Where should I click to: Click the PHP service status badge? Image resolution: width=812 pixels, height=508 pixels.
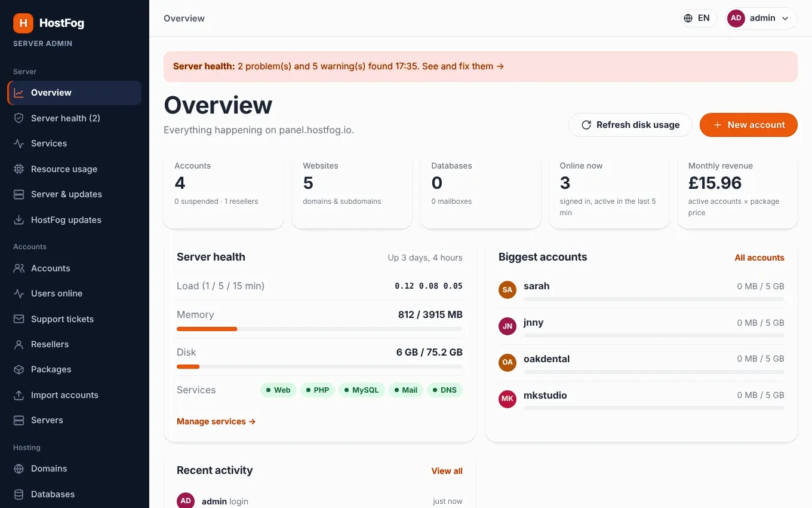(318, 390)
